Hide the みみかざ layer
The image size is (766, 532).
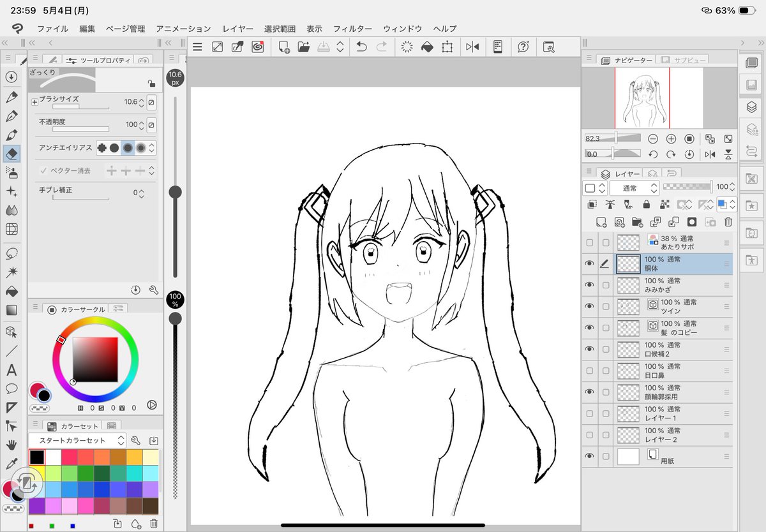coord(589,285)
